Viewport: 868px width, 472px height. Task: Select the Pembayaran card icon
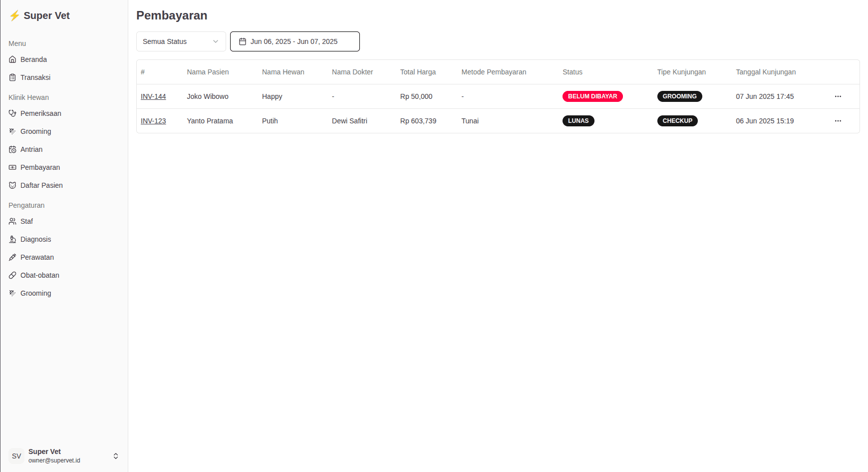coord(12,167)
